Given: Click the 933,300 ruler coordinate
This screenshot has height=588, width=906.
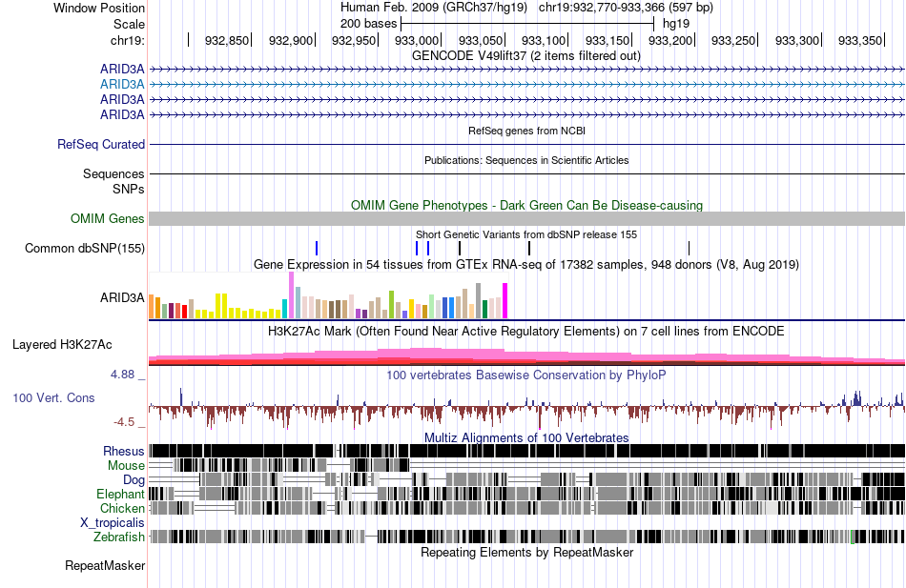Looking at the screenshot, I should click(796, 40).
